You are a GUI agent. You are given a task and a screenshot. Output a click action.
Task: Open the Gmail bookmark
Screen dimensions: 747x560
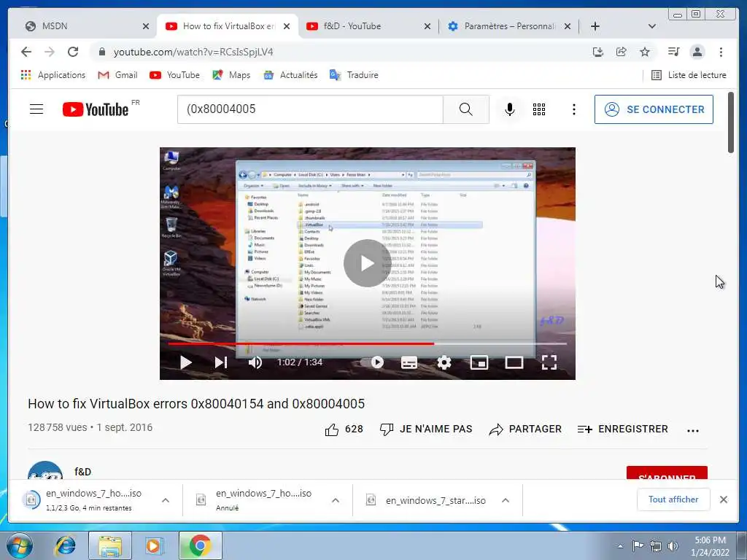coord(117,75)
